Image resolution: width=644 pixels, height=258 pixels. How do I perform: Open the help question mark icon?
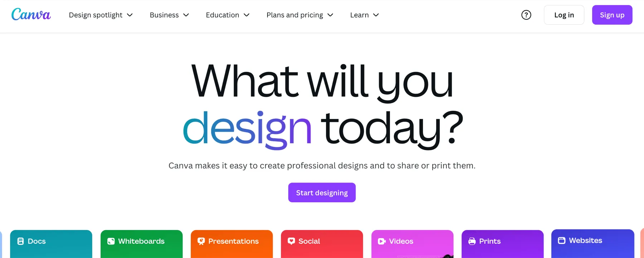pos(526,15)
